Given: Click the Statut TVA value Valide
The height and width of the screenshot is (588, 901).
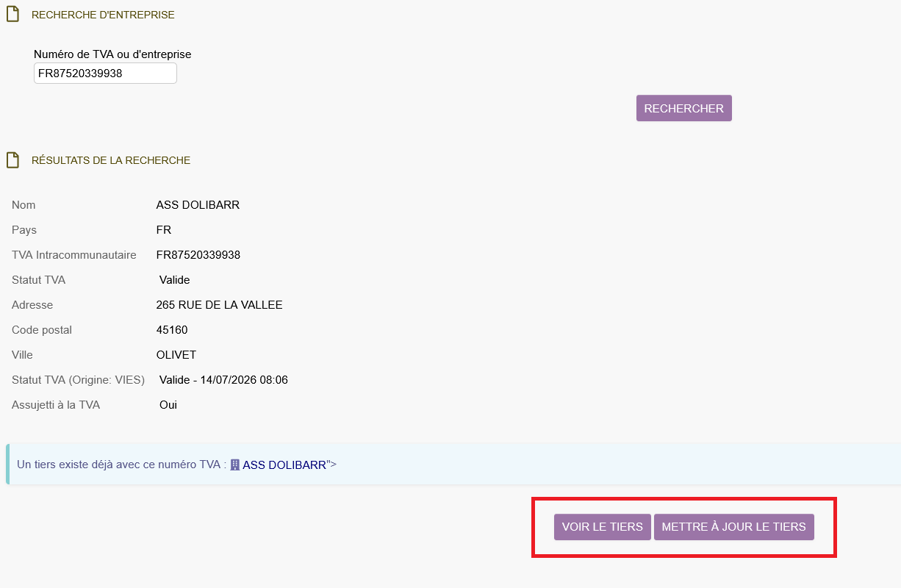Looking at the screenshot, I should click(x=175, y=280).
